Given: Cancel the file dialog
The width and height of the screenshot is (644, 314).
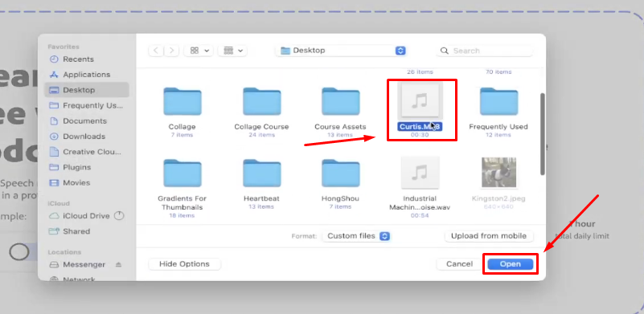Looking at the screenshot, I should (459, 264).
